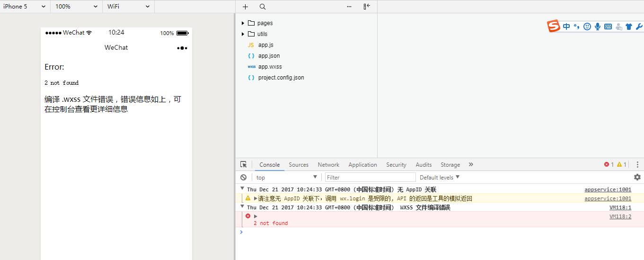
Task: Select app.wxss in the file tree
Action: pyautogui.click(x=270, y=67)
